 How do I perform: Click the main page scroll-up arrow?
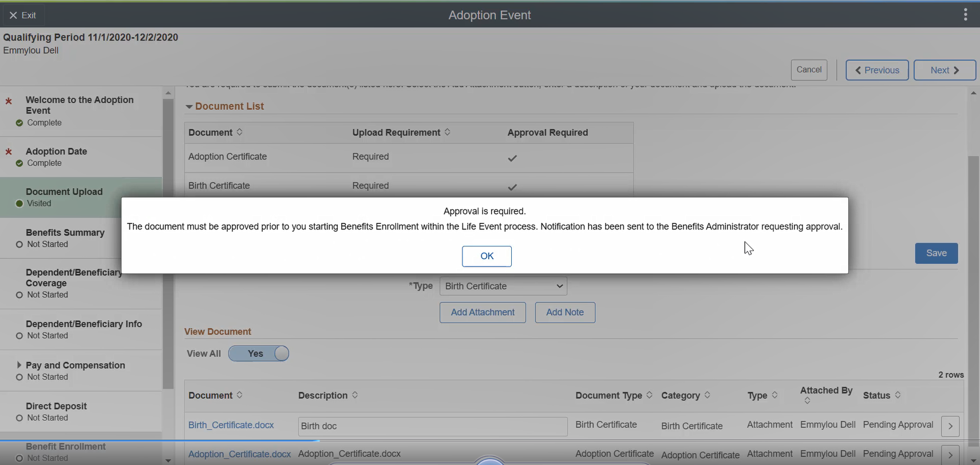click(x=973, y=93)
